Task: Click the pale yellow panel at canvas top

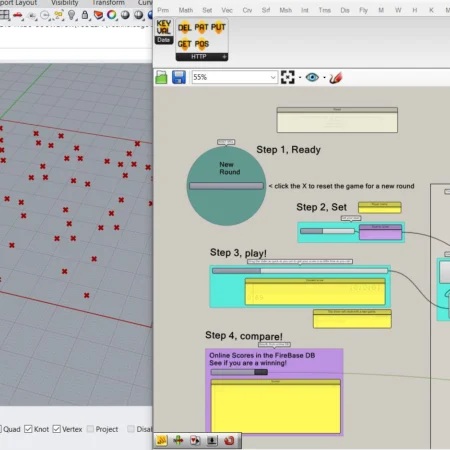Action: pos(337,120)
